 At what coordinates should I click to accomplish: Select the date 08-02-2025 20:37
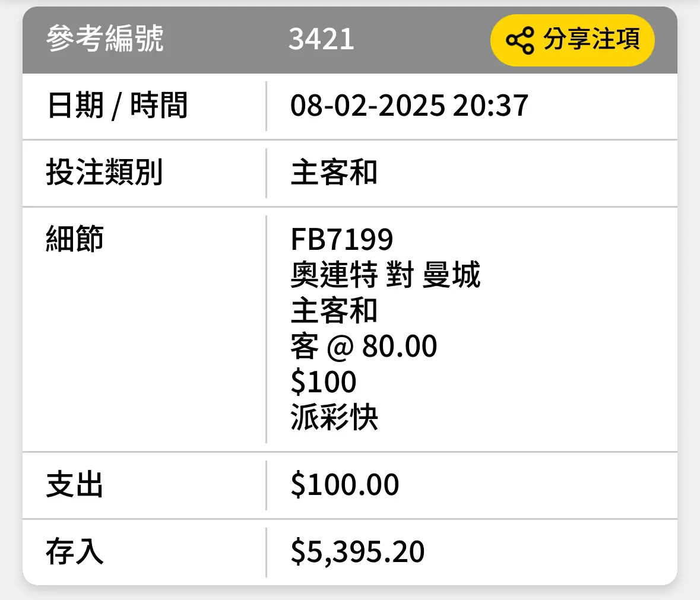point(410,106)
